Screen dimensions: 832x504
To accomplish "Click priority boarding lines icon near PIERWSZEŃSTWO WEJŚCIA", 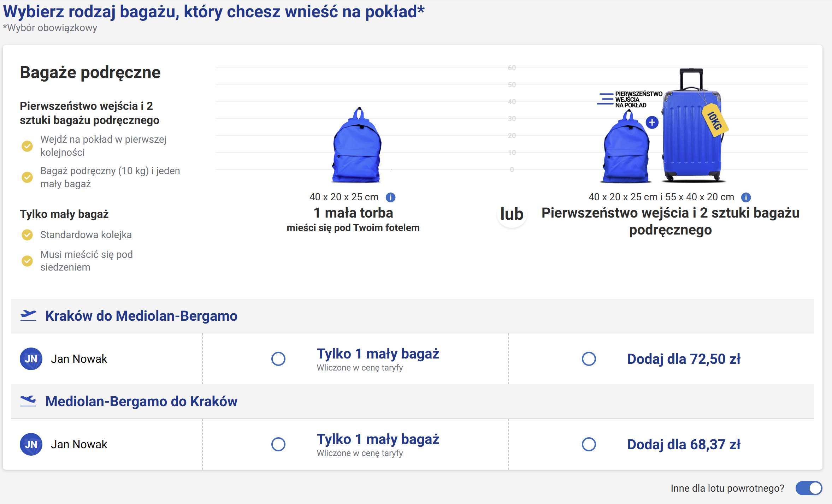I will pos(605,99).
